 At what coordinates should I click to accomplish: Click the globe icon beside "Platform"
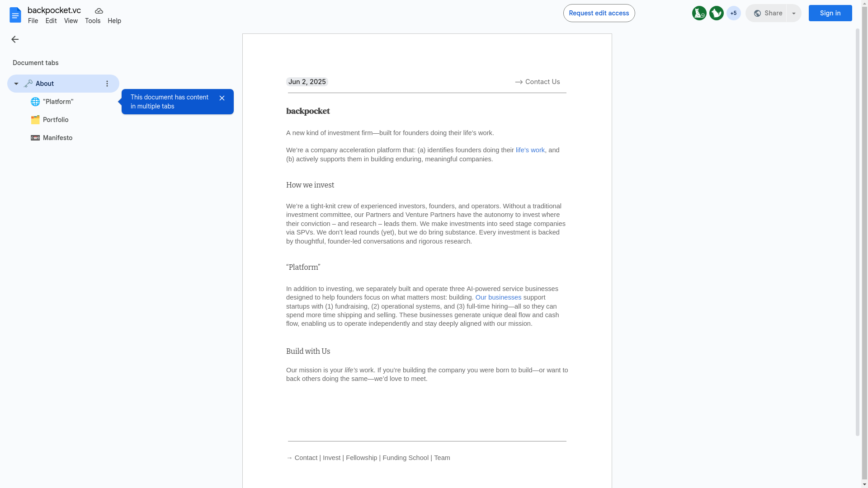pyautogui.click(x=35, y=102)
